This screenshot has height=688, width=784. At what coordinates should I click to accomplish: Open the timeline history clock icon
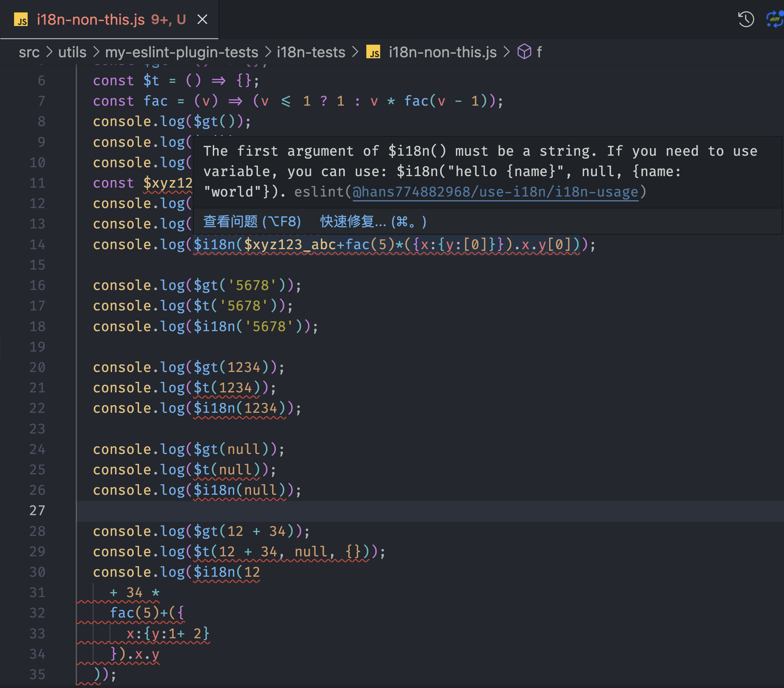click(746, 19)
